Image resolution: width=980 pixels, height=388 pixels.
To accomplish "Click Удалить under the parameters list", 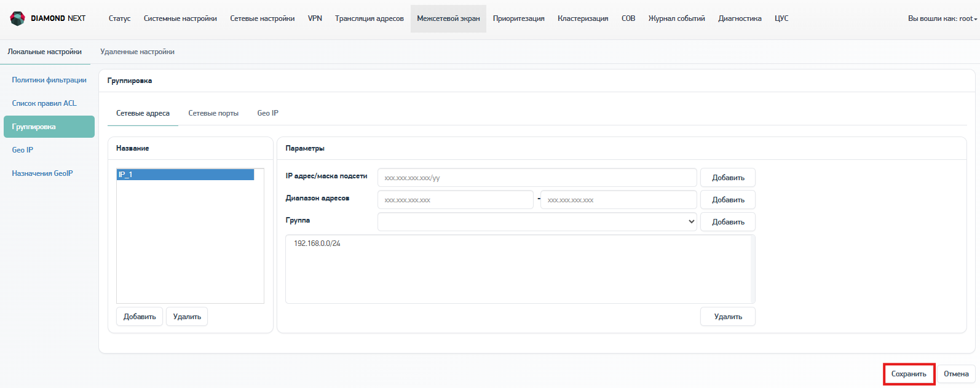I will pyautogui.click(x=728, y=317).
